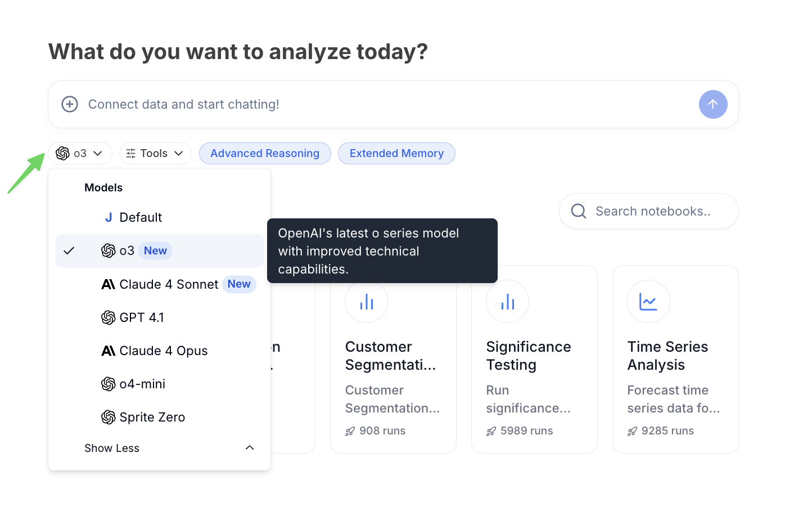The width and height of the screenshot is (812, 520).
Task: Click the OpenAI icon beside Sprite Zero
Action: tap(109, 417)
